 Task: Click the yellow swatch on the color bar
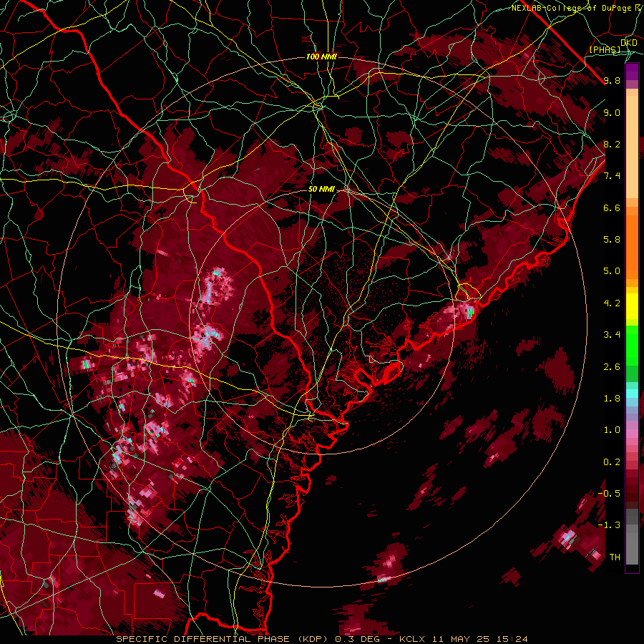pos(632,306)
